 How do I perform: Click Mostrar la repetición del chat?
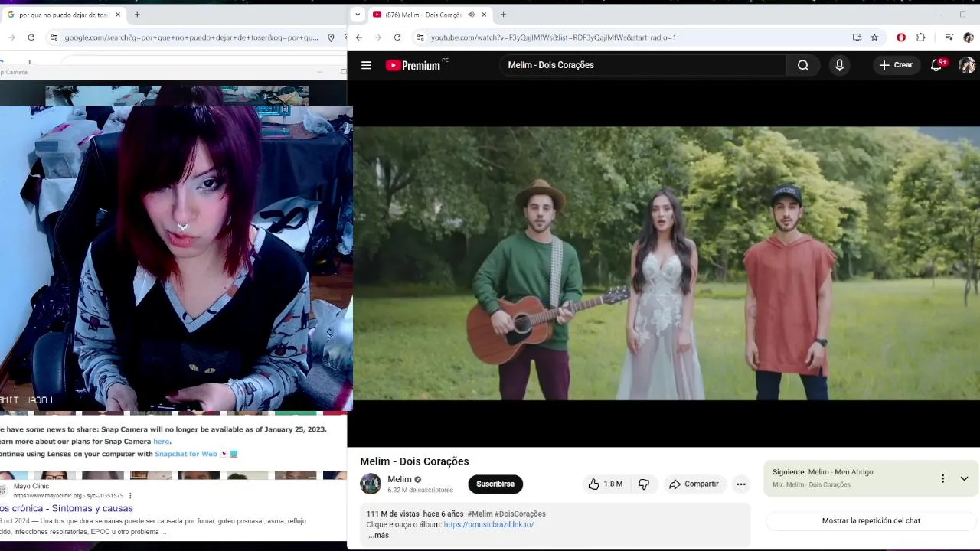pos(871,520)
